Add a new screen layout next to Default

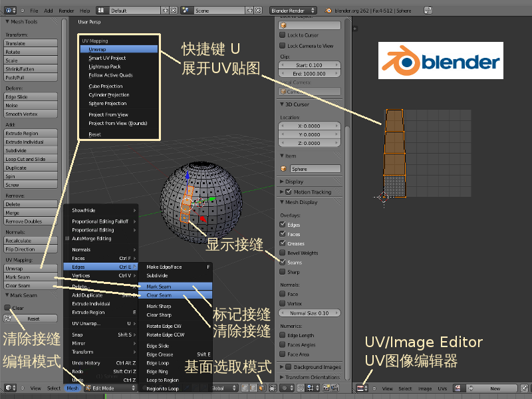[166, 11]
